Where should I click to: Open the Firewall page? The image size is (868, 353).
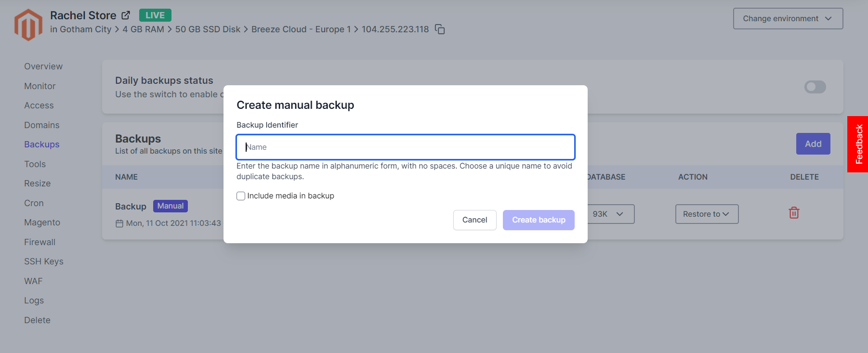(40, 242)
